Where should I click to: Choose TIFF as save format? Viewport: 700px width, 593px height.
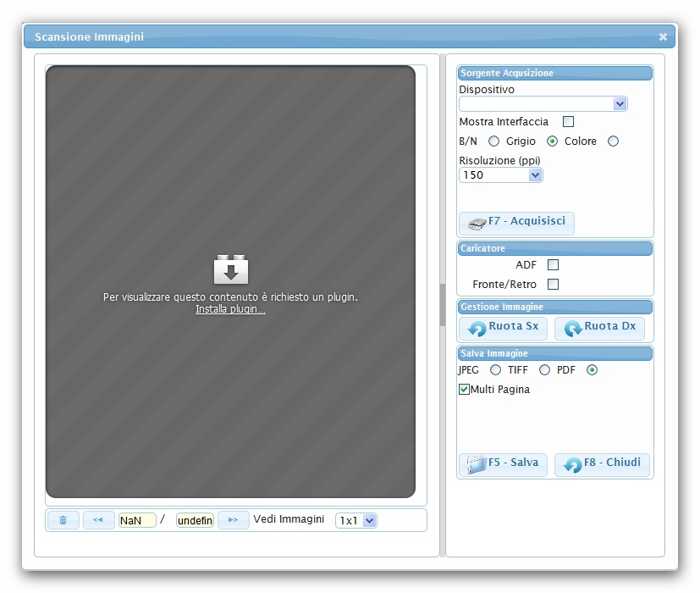[x=545, y=370]
